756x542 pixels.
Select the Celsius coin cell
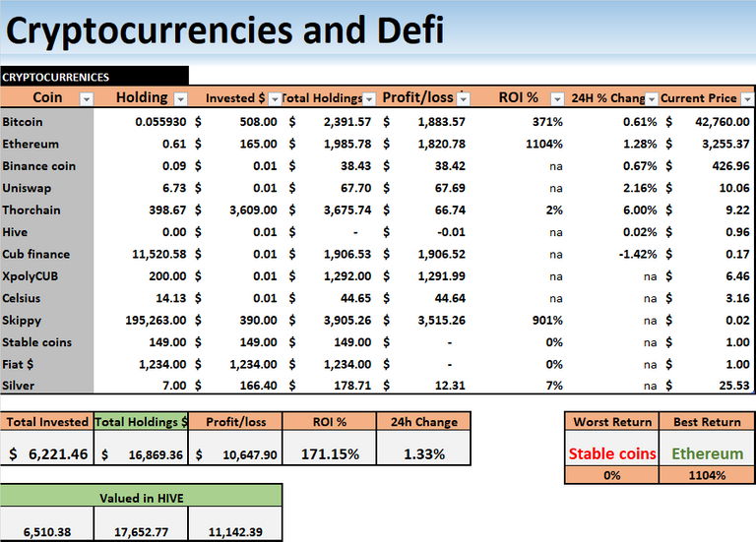47,299
